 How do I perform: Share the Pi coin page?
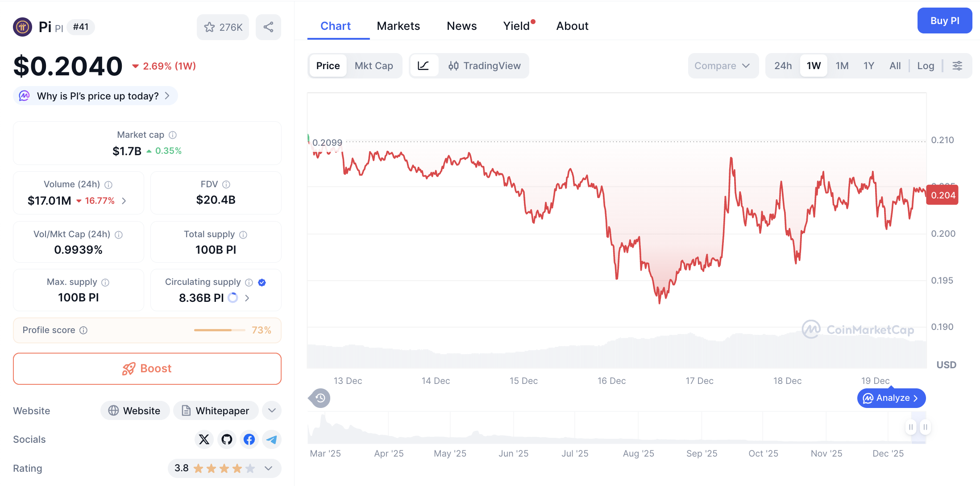[268, 27]
